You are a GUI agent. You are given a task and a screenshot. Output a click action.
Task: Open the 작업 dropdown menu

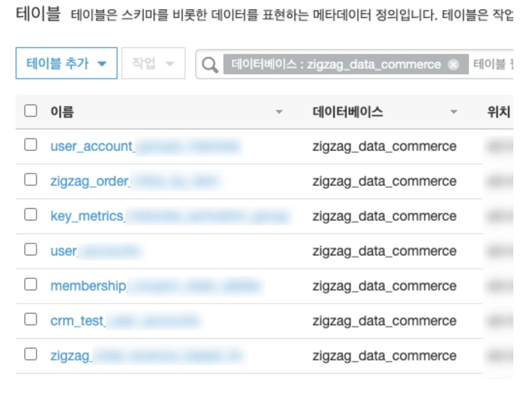pos(153,63)
